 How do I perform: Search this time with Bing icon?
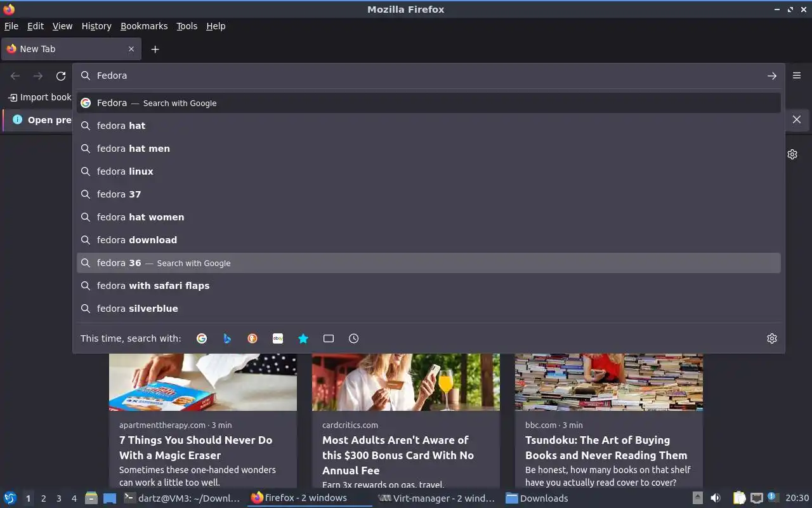[x=227, y=338]
